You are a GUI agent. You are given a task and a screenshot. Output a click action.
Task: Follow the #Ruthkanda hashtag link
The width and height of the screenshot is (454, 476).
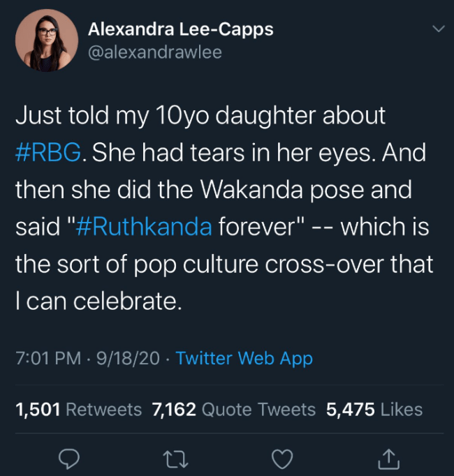click(x=142, y=228)
